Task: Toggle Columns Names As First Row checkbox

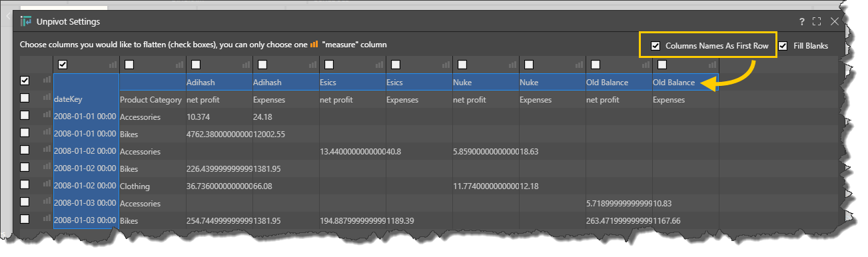Action: [655, 46]
